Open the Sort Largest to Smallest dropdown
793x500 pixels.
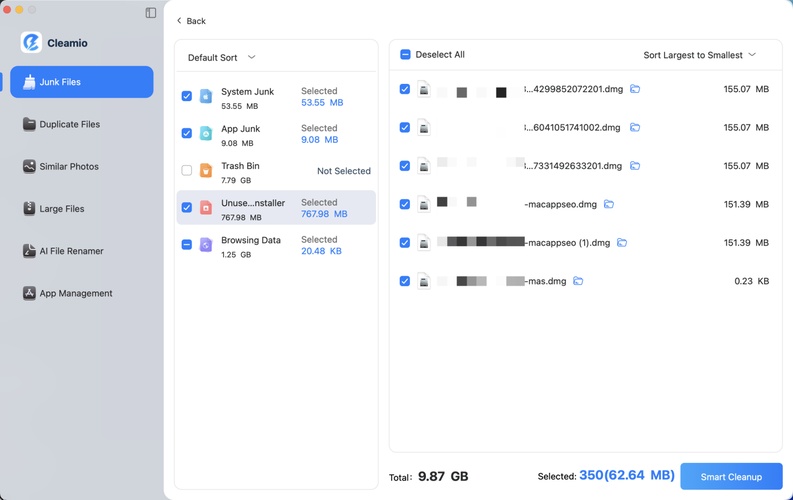tap(699, 55)
